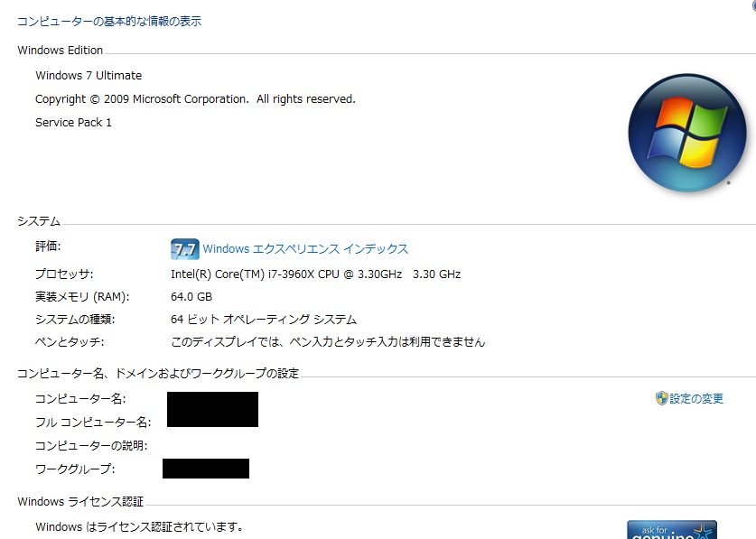Click the 64 ビット オペレーティング システム value

pos(264,320)
